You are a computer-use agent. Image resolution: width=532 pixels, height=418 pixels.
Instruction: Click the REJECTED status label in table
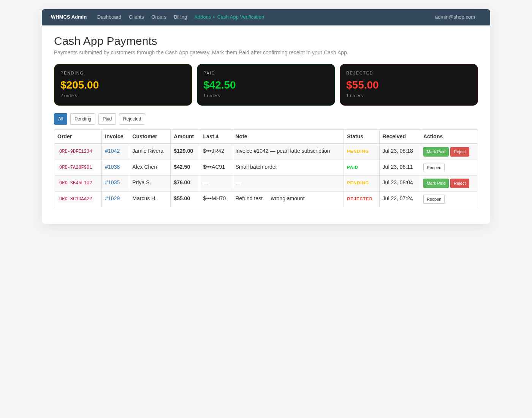pyautogui.click(x=359, y=199)
